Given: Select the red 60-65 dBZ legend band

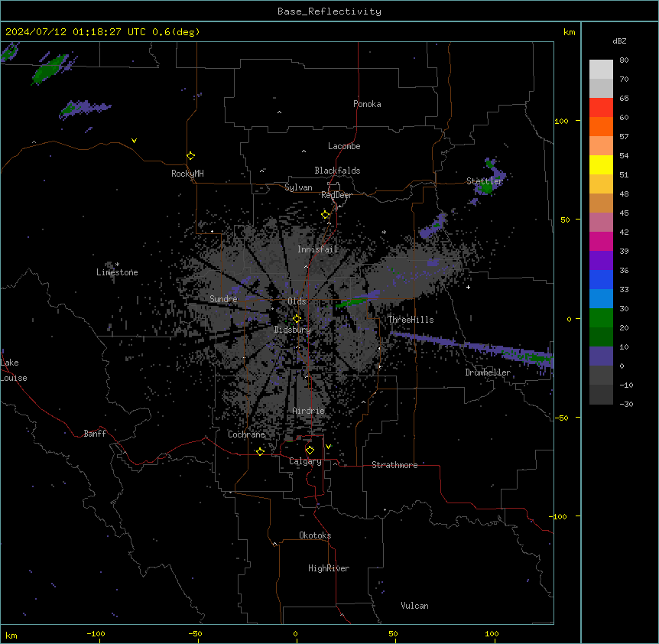Looking at the screenshot, I should (601, 108).
